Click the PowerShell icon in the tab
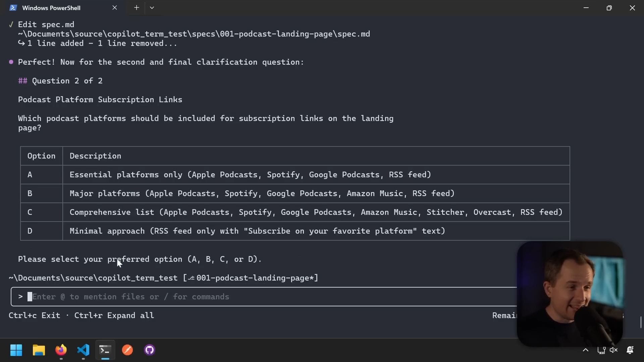 [x=13, y=8]
